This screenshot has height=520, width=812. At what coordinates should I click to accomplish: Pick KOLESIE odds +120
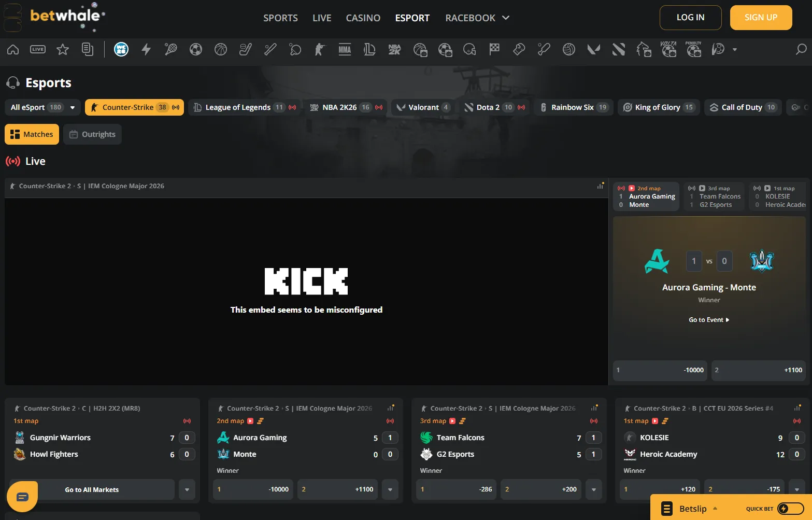(660, 489)
